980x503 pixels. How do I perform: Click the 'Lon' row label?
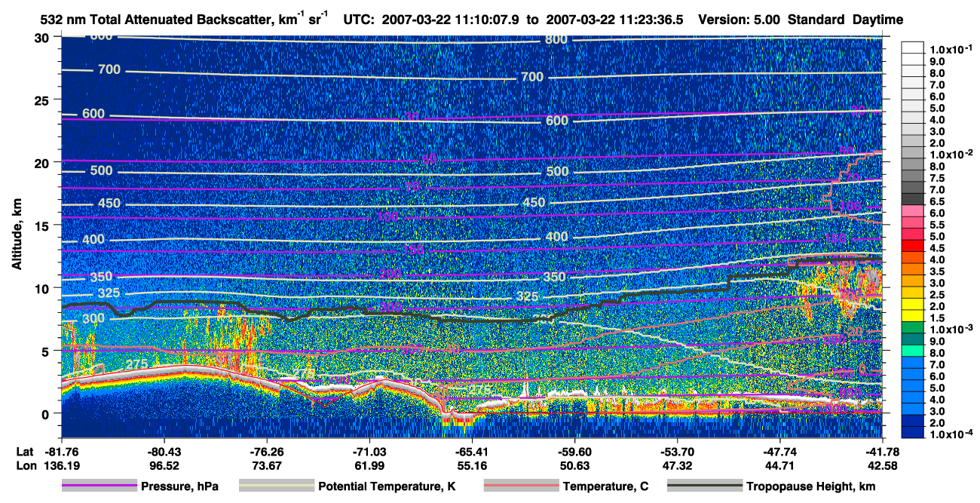[x=25, y=465]
